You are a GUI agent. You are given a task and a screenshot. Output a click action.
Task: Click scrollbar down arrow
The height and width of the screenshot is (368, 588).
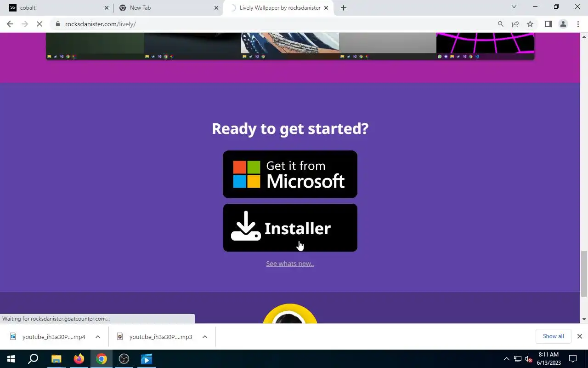584,319
